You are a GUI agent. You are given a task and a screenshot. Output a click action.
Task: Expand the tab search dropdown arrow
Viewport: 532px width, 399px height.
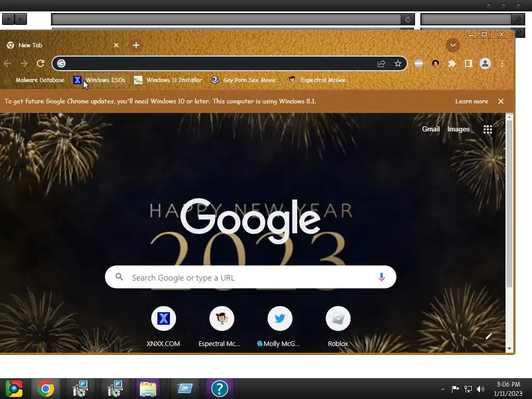pyautogui.click(x=453, y=45)
